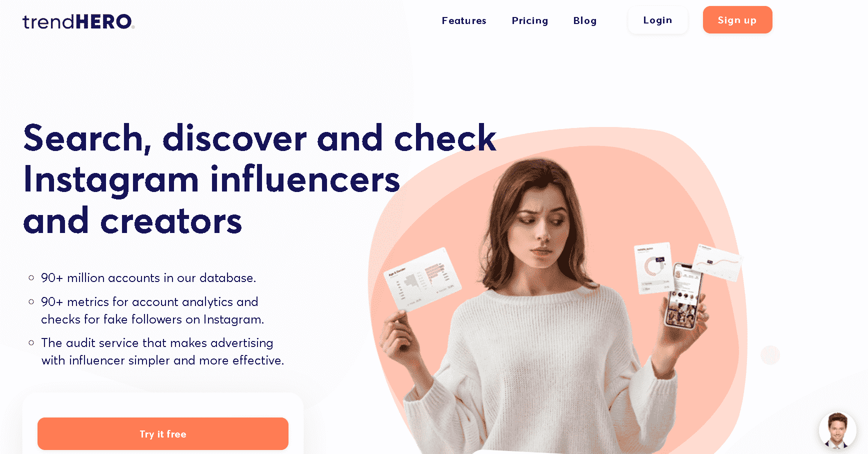Click the bullet beside 90+ metrics text

pos(31,301)
